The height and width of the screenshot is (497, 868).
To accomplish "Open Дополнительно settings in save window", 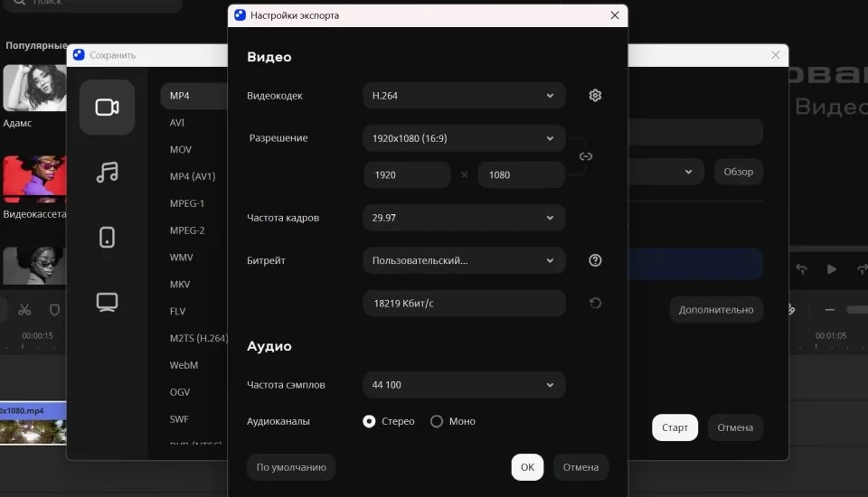I will coord(716,310).
